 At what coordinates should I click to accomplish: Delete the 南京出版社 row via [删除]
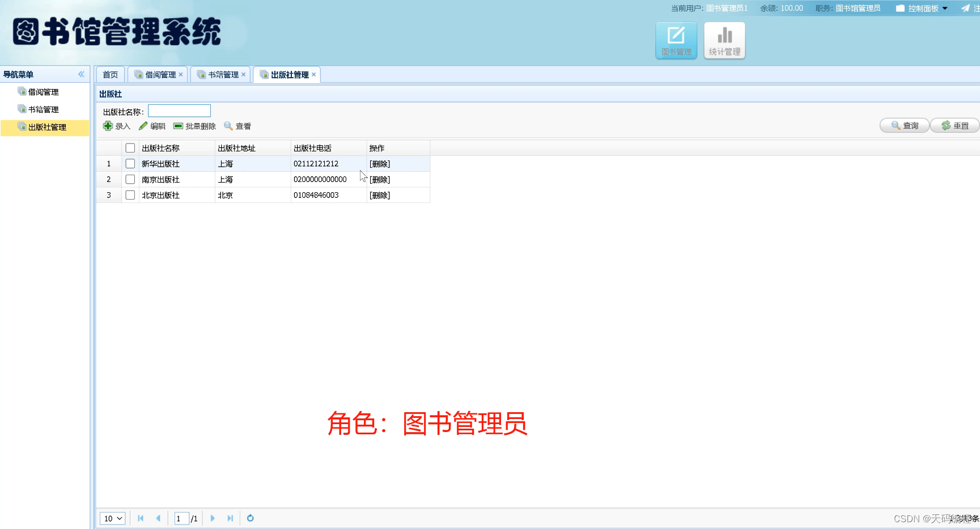tap(380, 180)
